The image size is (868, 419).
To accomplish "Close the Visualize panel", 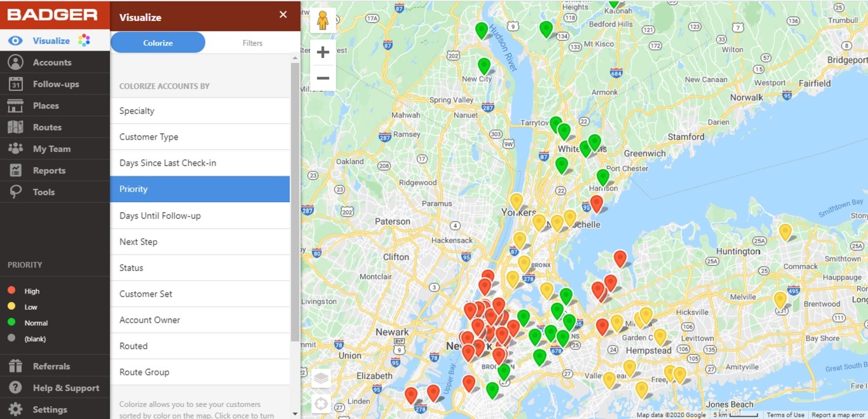I will tap(283, 14).
